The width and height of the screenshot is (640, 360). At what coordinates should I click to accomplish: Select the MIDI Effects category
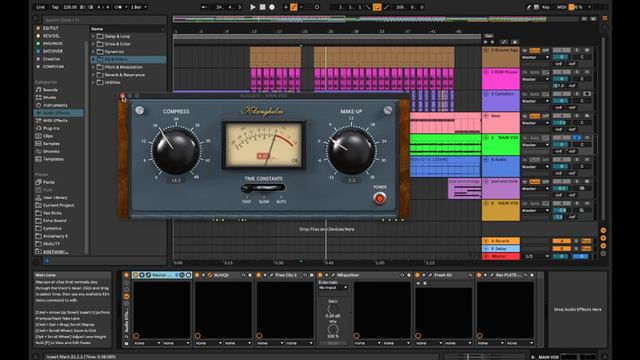55,121
